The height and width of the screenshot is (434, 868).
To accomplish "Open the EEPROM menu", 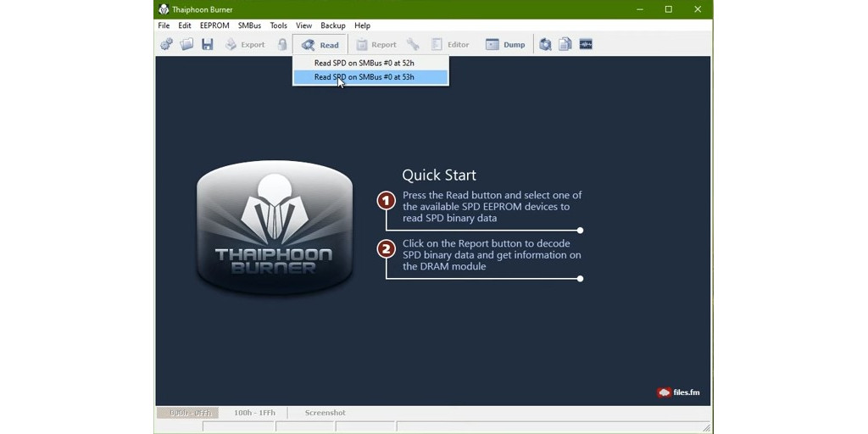I will pos(214,25).
